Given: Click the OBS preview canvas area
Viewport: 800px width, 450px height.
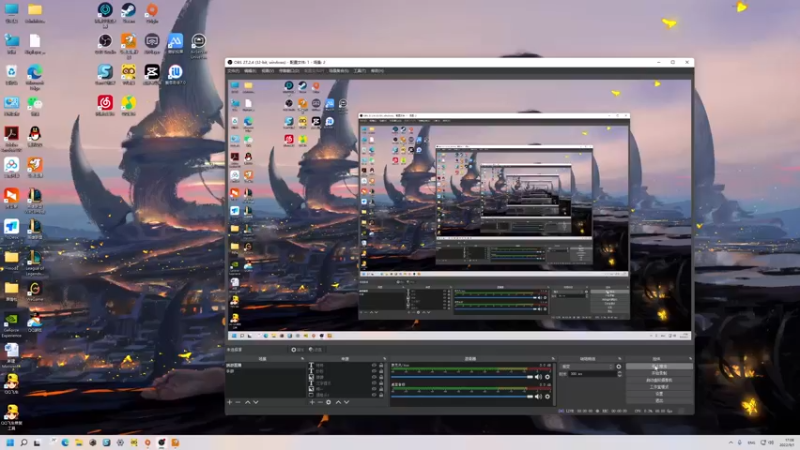Looking at the screenshot, I should [x=459, y=208].
